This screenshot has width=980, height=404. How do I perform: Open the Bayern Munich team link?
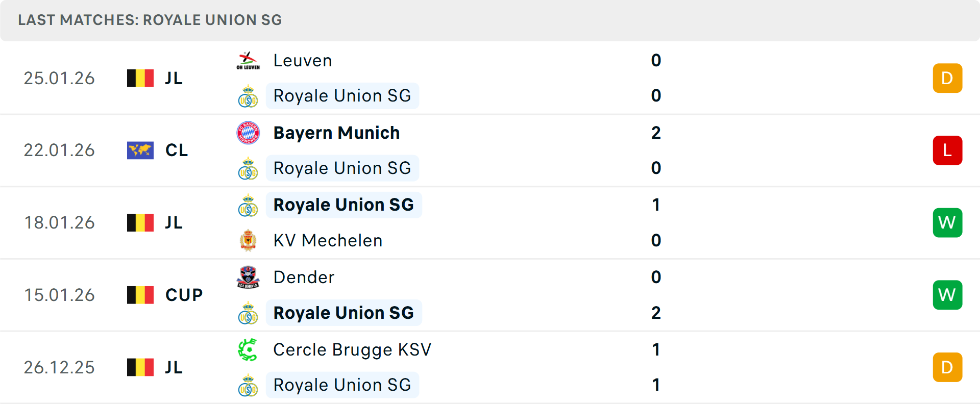point(336,133)
